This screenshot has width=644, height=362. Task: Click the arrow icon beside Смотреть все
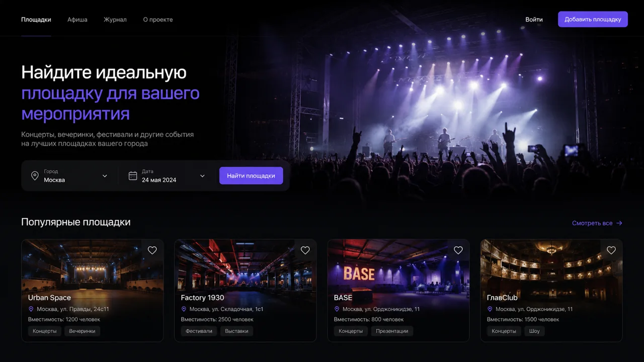(619, 223)
